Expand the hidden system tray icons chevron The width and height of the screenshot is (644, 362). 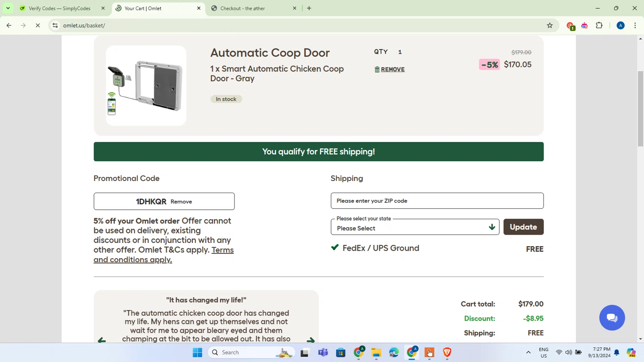click(x=528, y=353)
